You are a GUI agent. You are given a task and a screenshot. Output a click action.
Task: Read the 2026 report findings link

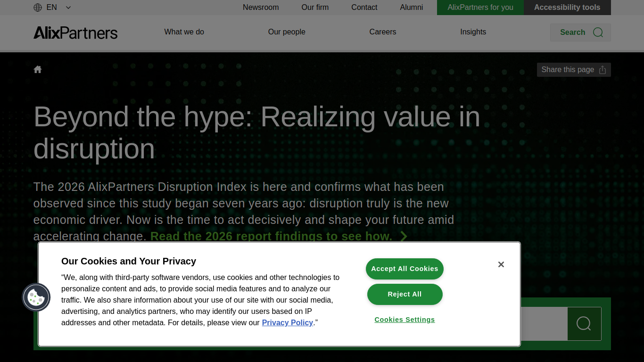(x=279, y=236)
